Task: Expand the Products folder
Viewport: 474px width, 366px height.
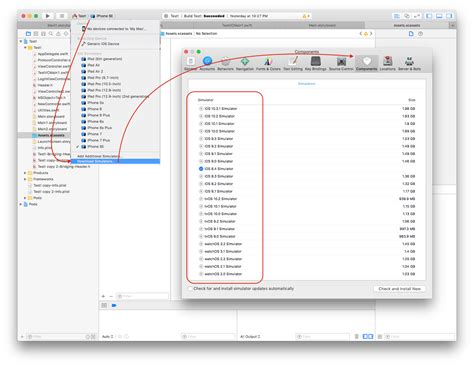Action: (x=25, y=173)
